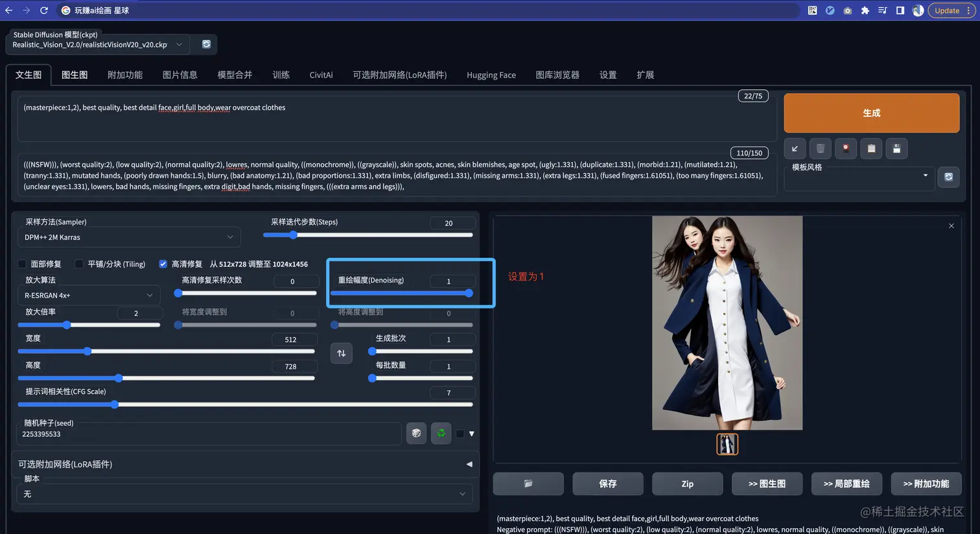
Task: Open the 图片信息 tab
Action: click(x=180, y=75)
